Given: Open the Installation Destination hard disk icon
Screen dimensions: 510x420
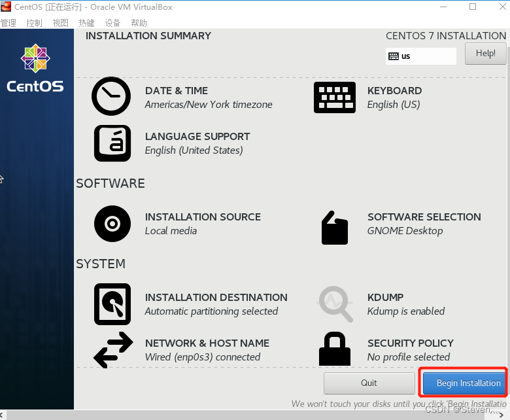Looking at the screenshot, I should click(x=112, y=304).
